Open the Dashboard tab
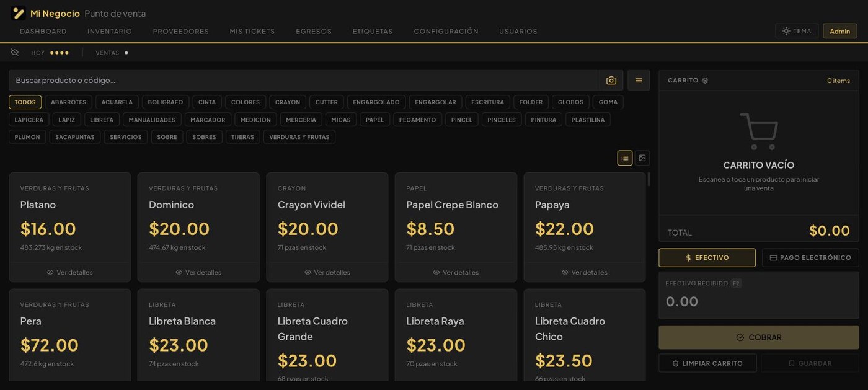 pyautogui.click(x=43, y=32)
